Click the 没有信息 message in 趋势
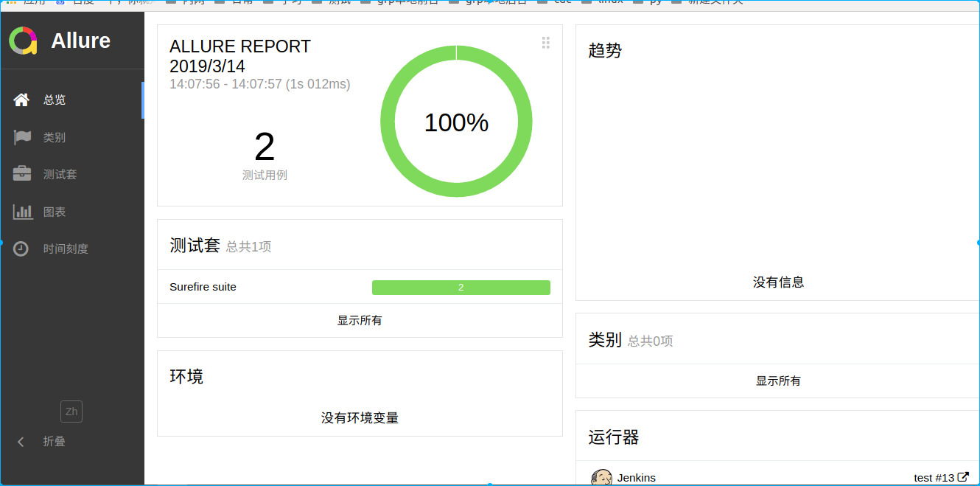 tap(778, 282)
